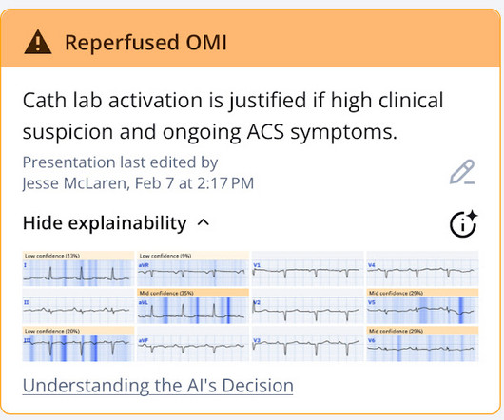View the V3 lead thumbnail
The image size is (504, 420).
click(x=307, y=344)
